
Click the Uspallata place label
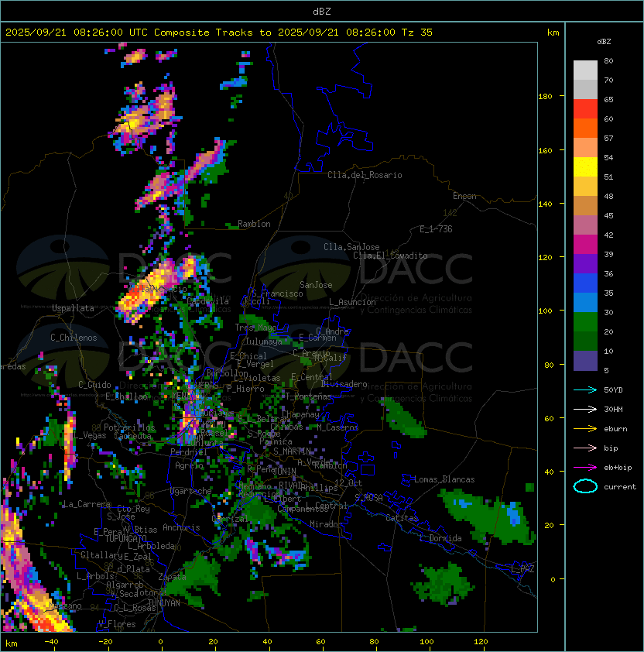pos(73,308)
